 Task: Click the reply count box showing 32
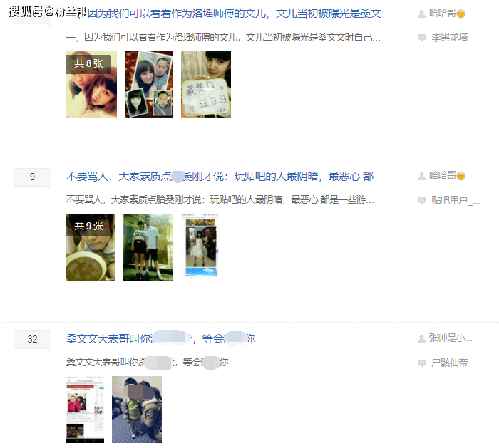click(x=33, y=339)
